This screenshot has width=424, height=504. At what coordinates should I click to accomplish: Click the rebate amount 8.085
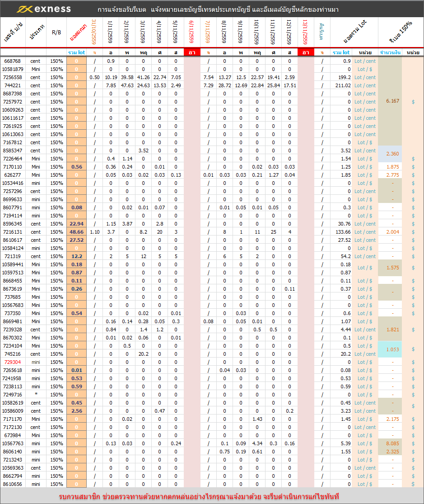[392, 443]
